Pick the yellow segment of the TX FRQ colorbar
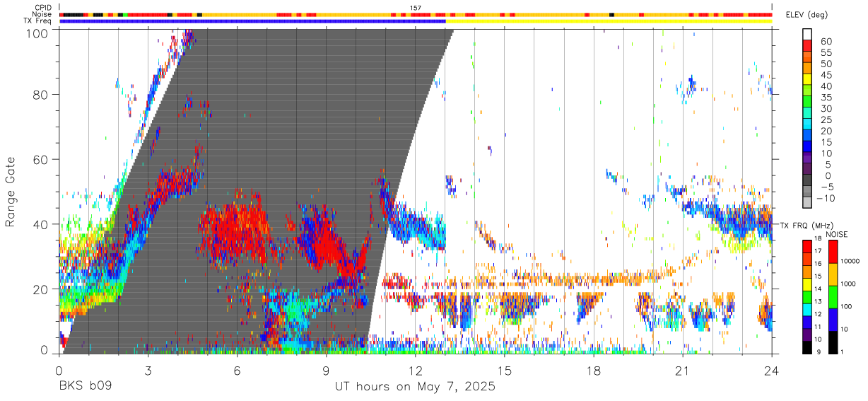Screen dimensions: 868x401 pyautogui.click(x=807, y=284)
